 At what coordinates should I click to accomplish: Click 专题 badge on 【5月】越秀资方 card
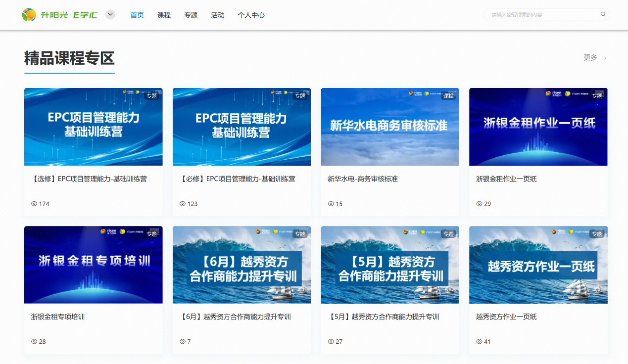tap(448, 234)
